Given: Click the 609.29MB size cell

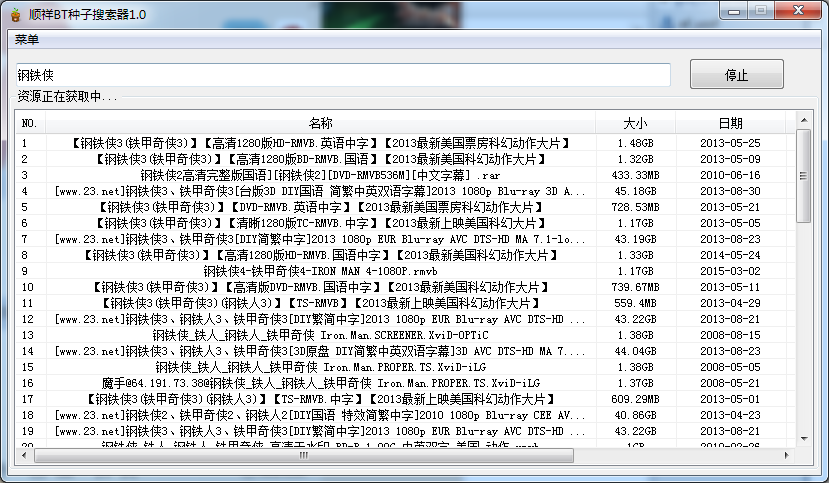Looking at the screenshot, I should [635, 399].
